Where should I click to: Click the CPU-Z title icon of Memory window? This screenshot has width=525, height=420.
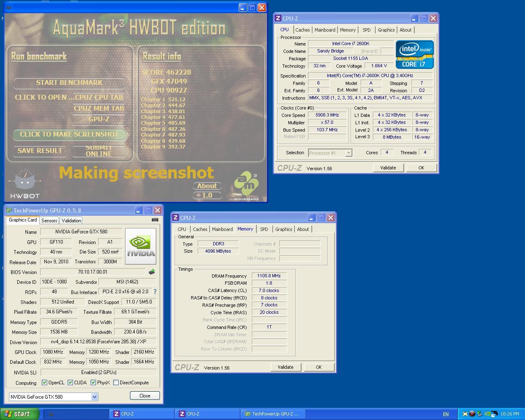tap(176, 218)
